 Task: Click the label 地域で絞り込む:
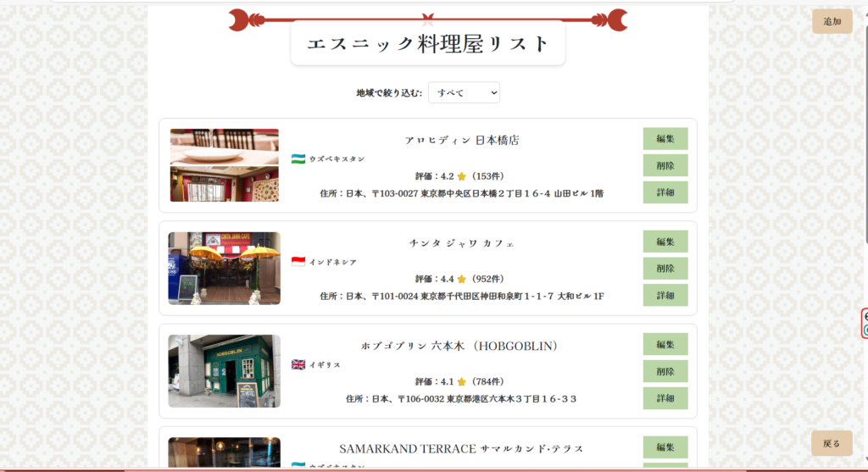tap(389, 93)
